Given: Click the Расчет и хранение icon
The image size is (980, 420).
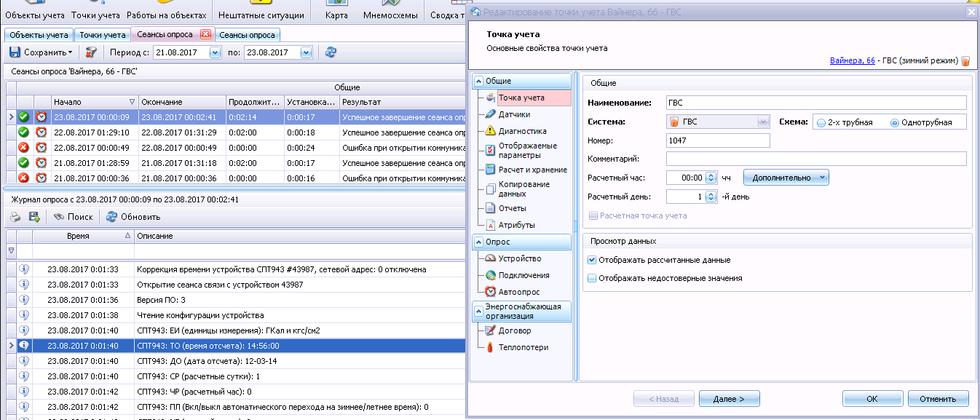Looking at the screenshot, I should click(x=491, y=170).
